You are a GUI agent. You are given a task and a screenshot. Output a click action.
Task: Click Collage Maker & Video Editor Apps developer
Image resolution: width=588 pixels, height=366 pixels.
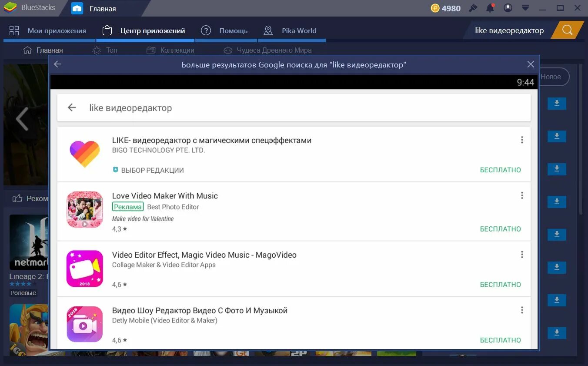(164, 265)
